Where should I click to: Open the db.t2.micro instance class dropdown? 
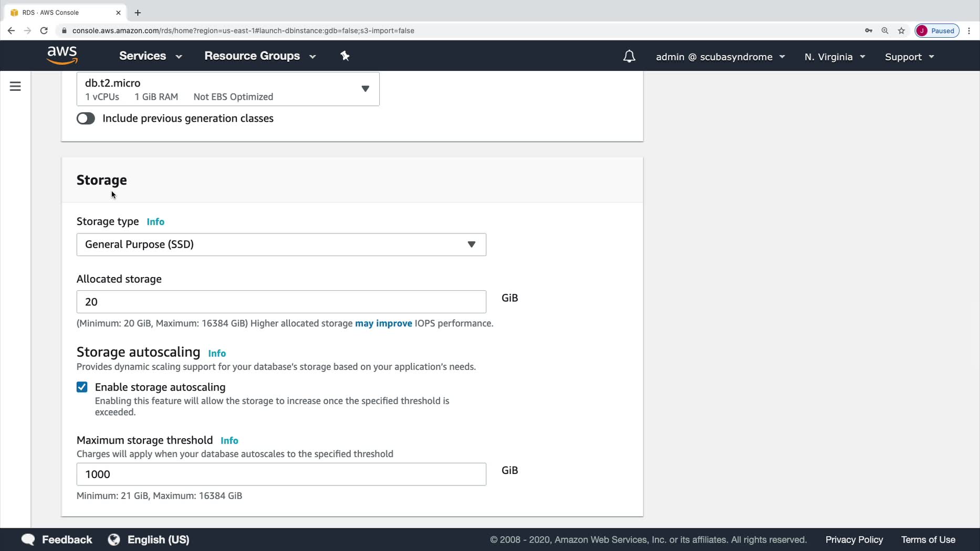point(228,89)
